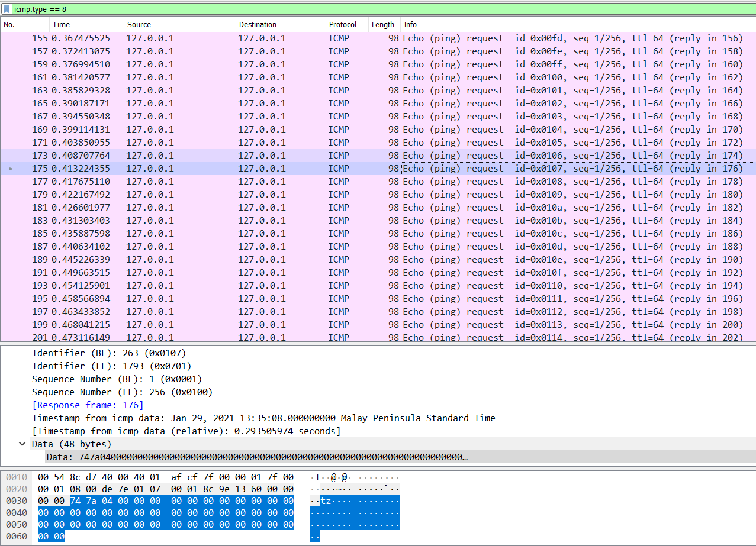
Task: Select packet 193 with id=0x0110
Action: pyautogui.click(x=378, y=286)
